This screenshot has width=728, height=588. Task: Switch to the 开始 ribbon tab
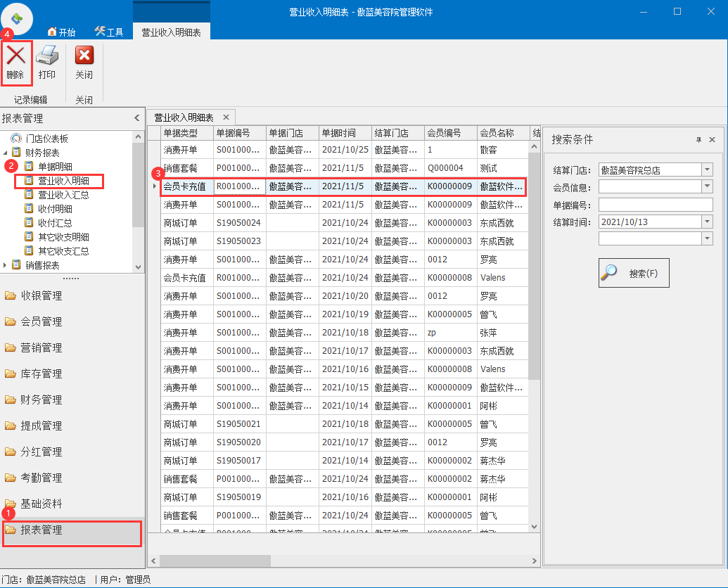61,32
